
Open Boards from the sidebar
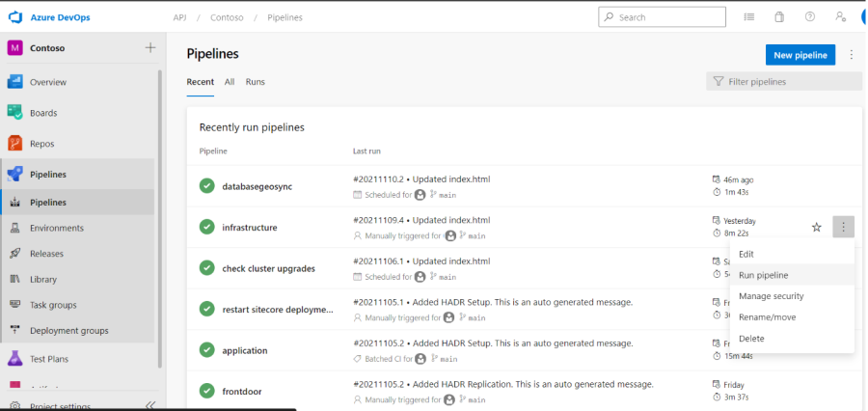click(42, 113)
